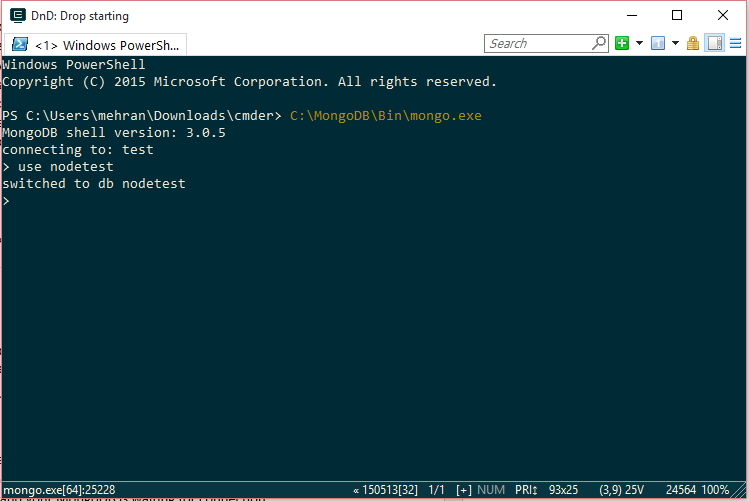Screen dimensions: 749x501
Task: Toggle the padlock lock icon
Action: 692,43
